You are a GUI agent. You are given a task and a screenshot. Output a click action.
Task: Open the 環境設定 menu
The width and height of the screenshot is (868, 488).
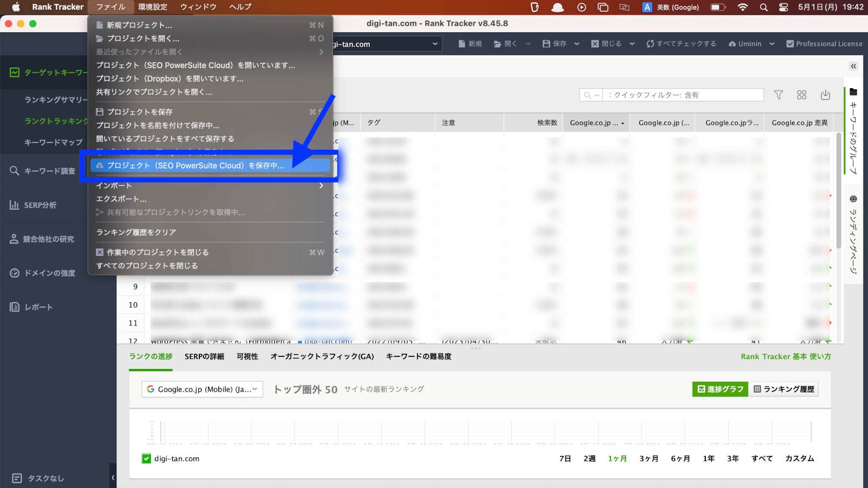tap(153, 7)
